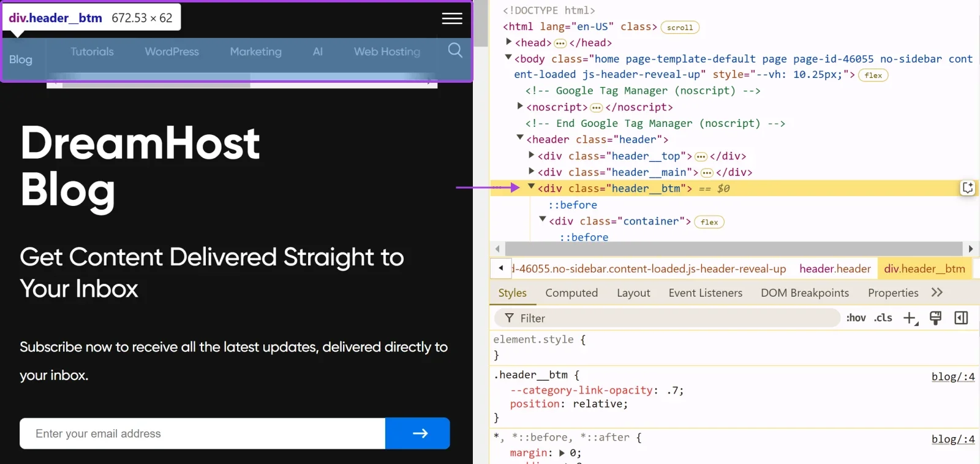Click the flex badge beside the body tag
This screenshot has height=464, width=980.
click(x=873, y=75)
